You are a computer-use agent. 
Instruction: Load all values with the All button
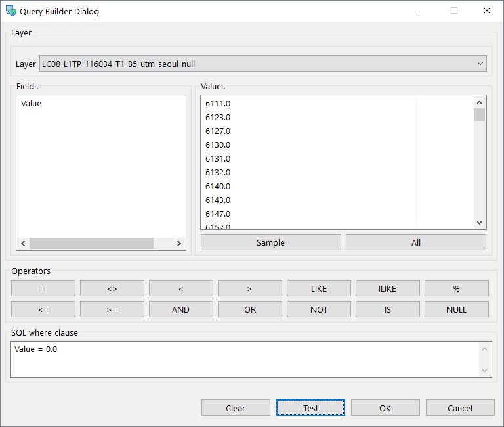pos(415,242)
